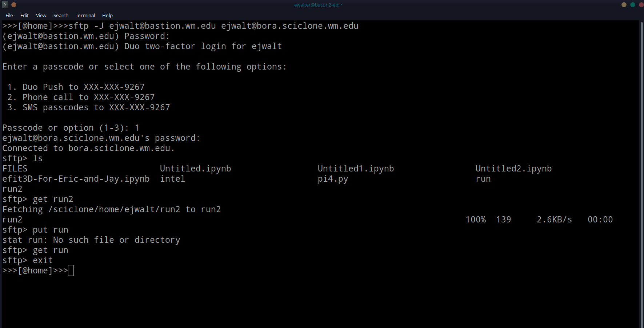Open the File menu
Viewport: 644px width, 328px height.
9,15
